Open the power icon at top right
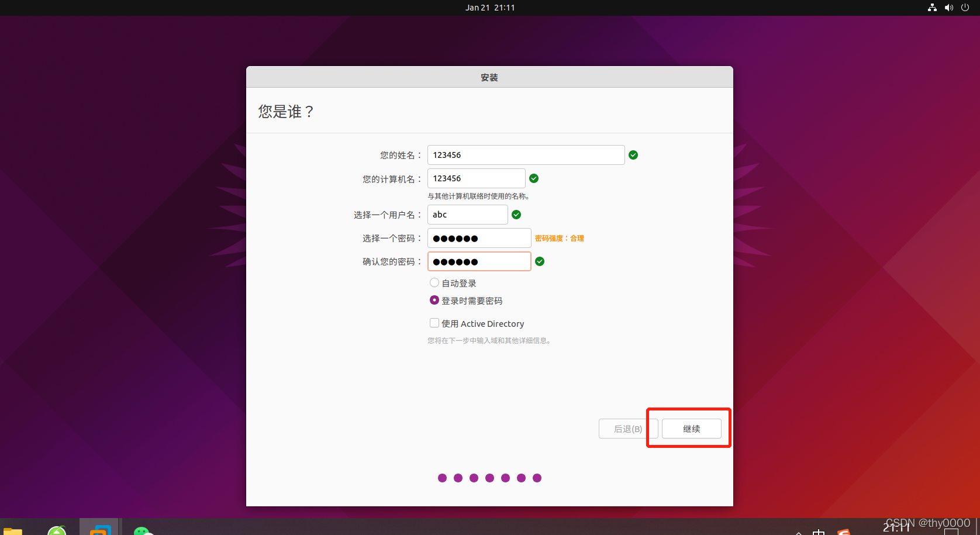 point(965,8)
